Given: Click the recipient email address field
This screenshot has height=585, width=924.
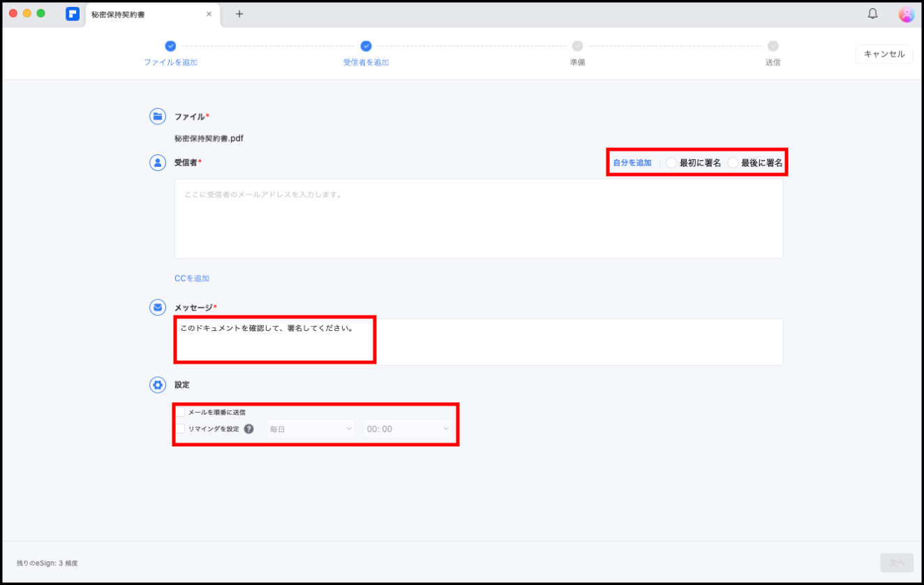Looking at the screenshot, I should click(479, 219).
